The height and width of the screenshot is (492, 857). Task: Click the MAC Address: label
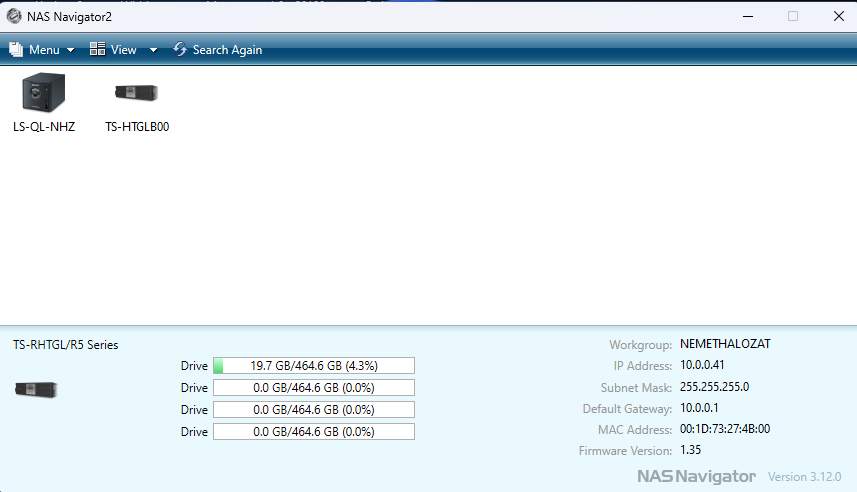635,430
